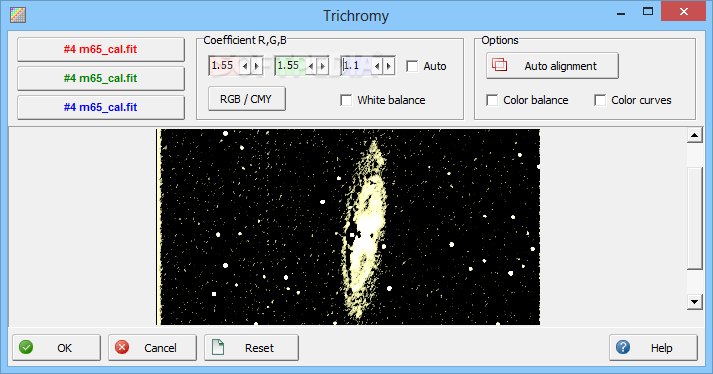The image size is (713, 374).
Task: Click into the red coefficient field 1.55
Action: 224,66
